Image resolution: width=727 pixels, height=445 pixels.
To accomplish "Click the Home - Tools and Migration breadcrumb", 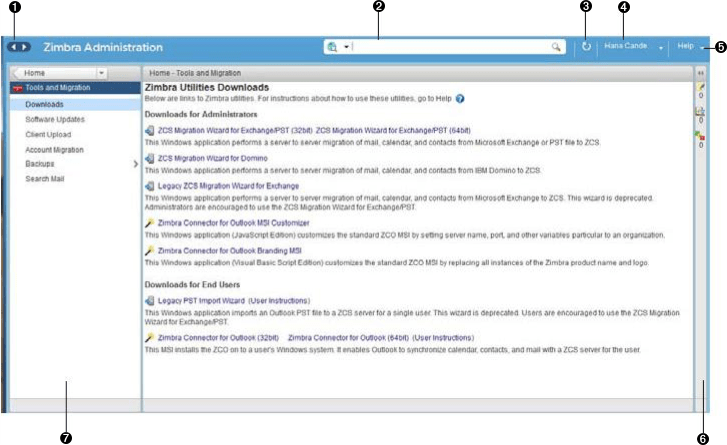I will [x=195, y=73].
